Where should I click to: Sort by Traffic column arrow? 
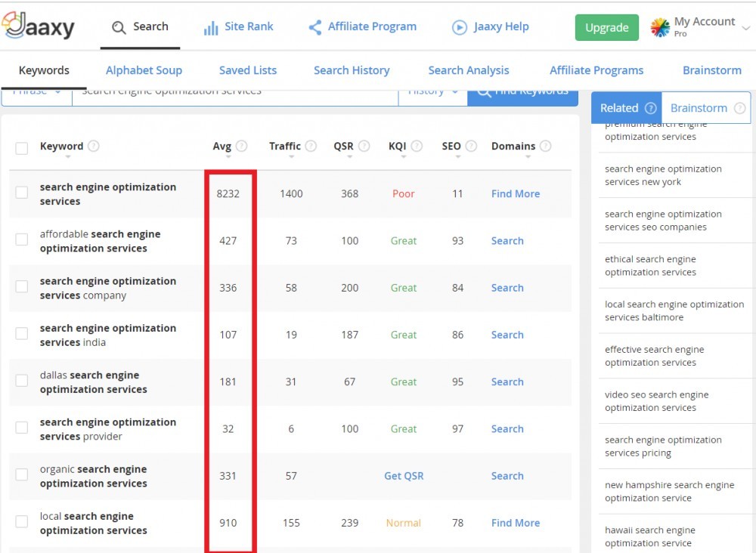pos(291,157)
